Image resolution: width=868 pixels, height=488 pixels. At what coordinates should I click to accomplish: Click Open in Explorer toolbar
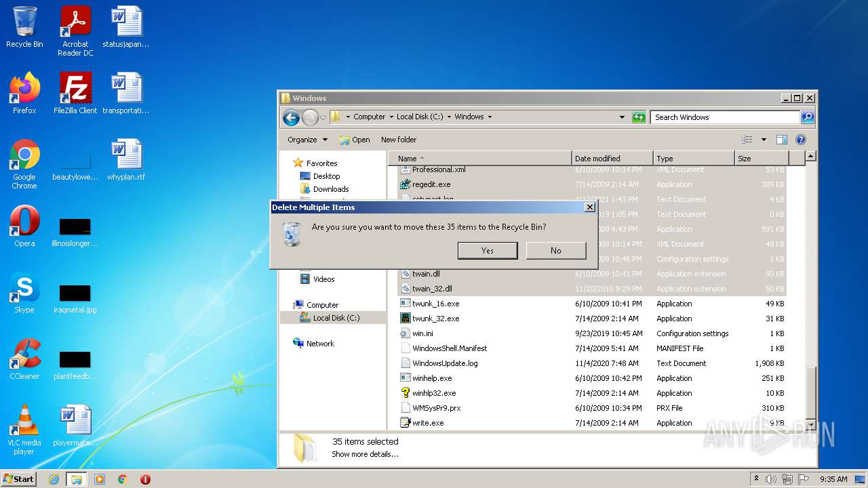(355, 140)
